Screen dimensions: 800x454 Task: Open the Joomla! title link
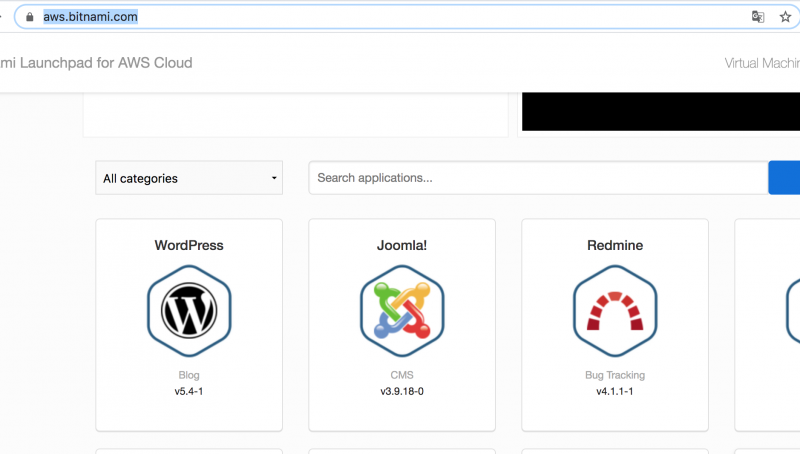(402, 245)
